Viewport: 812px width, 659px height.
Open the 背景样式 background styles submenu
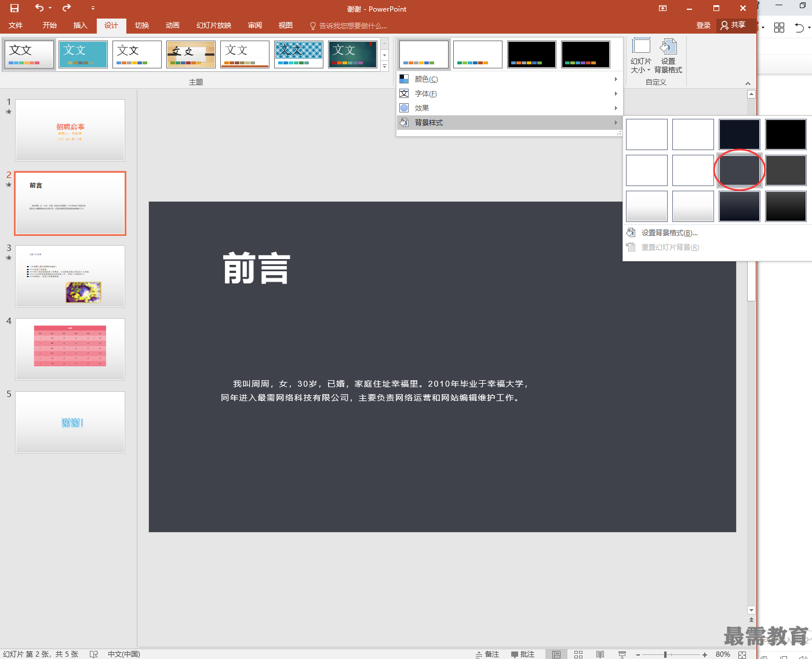(x=509, y=122)
